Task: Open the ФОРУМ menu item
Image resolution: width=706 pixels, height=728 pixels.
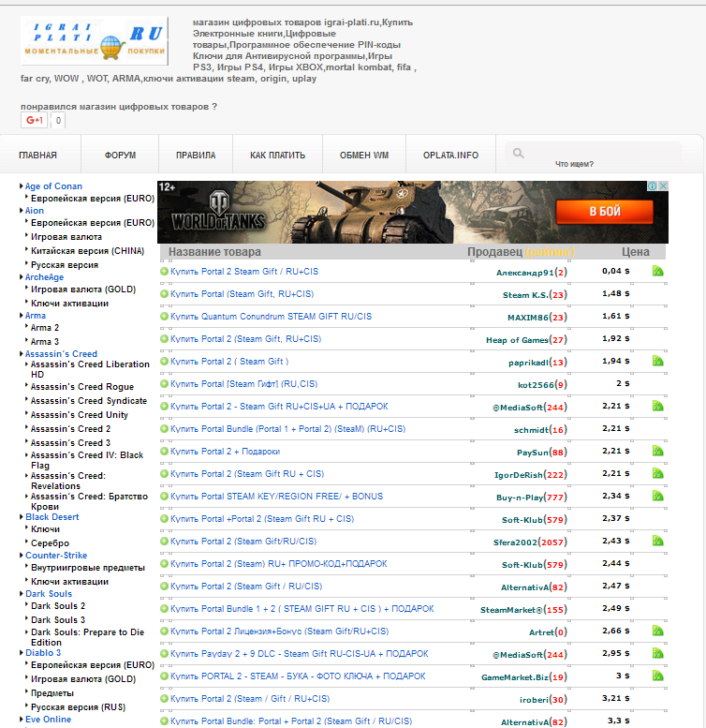Action: (x=120, y=156)
